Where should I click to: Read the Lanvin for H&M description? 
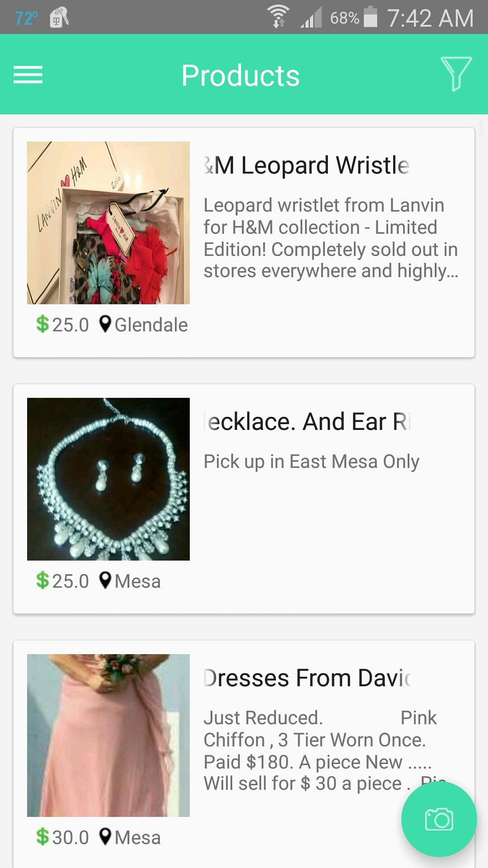pos(331,238)
